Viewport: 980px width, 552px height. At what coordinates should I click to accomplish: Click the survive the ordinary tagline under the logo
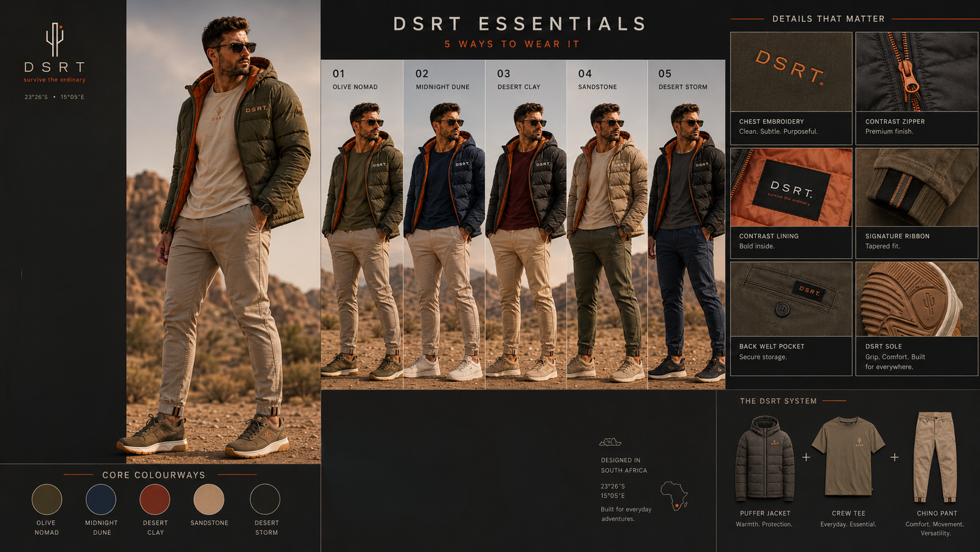[55, 80]
